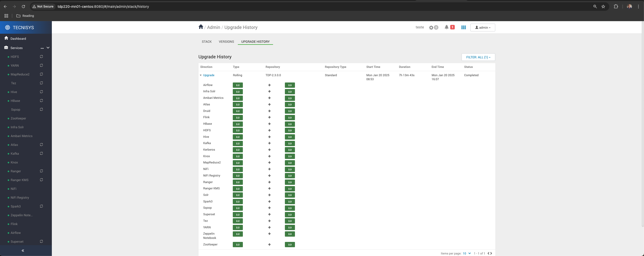Click the Airflow 2.3 version badge
The width and height of the screenshot is (644, 256).
coord(290,85)
